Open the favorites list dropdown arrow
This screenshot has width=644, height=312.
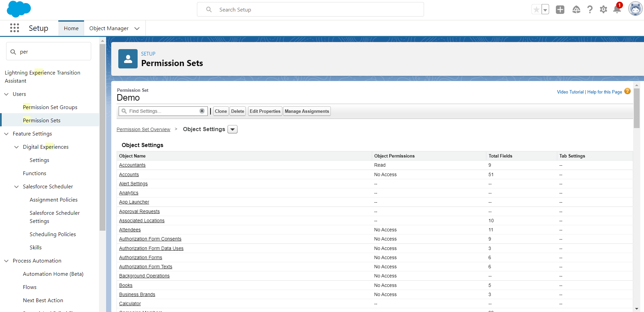[x=545, y=9]
